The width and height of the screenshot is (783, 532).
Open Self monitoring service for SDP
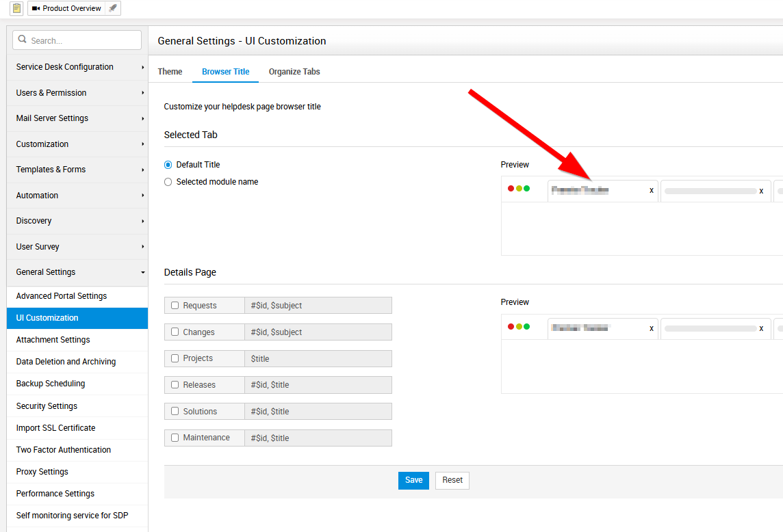77,516
